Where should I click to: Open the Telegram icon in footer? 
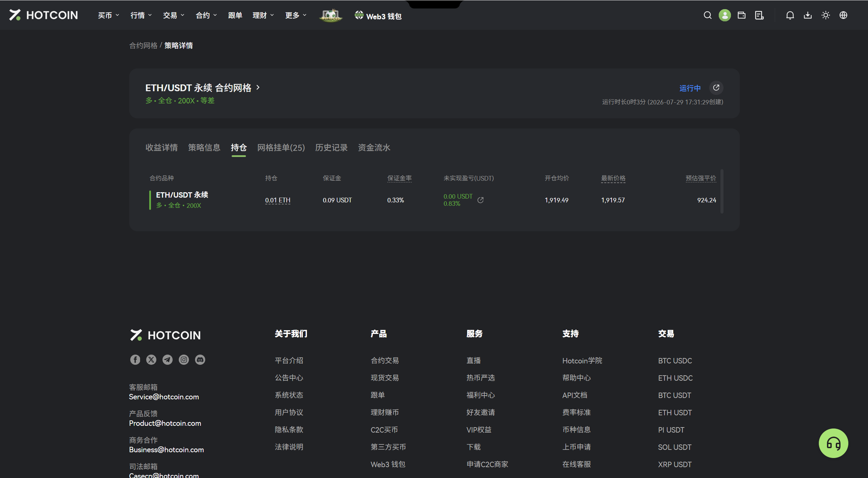coord(168,360)
